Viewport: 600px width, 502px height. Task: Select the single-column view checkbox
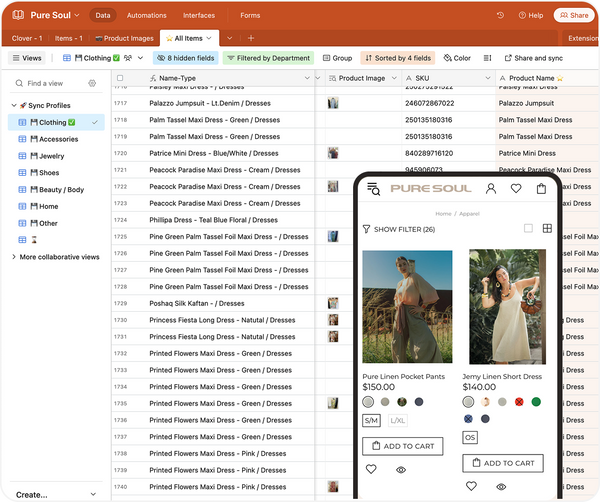point(528,229)
